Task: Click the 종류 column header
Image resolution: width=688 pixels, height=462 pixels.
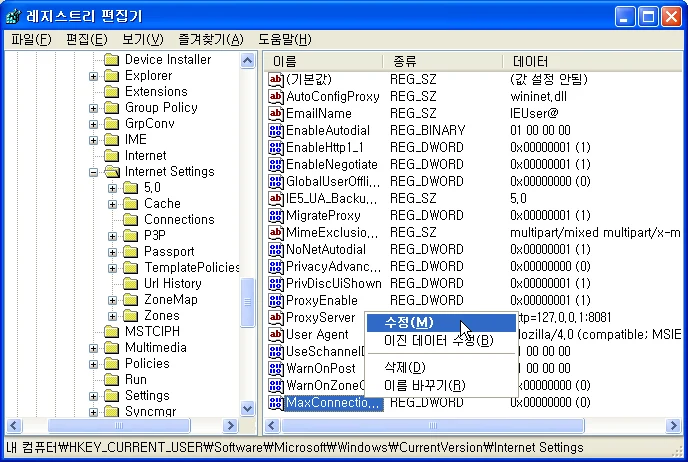Action: tap(442, 61)
